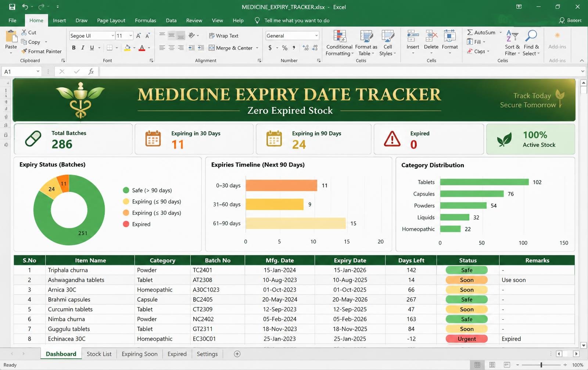This screenshot has width=588, height=370.
Task: Open Conditional Formatting
Action: (x=339, y=43)
